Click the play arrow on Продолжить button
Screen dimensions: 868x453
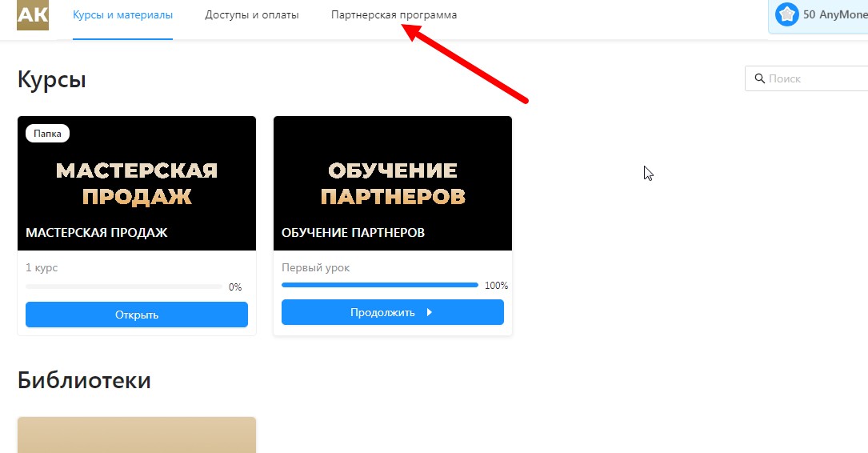point(429,312)
